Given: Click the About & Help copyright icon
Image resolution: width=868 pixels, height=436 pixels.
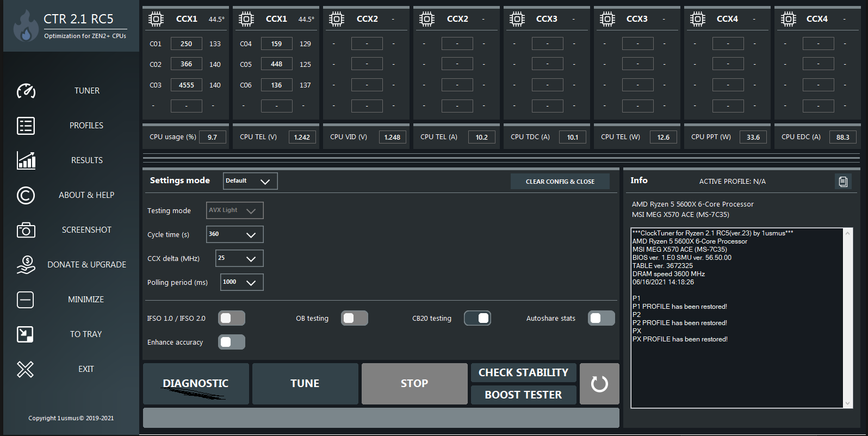Looking at the screenshot, I should (x=26, y=195).
